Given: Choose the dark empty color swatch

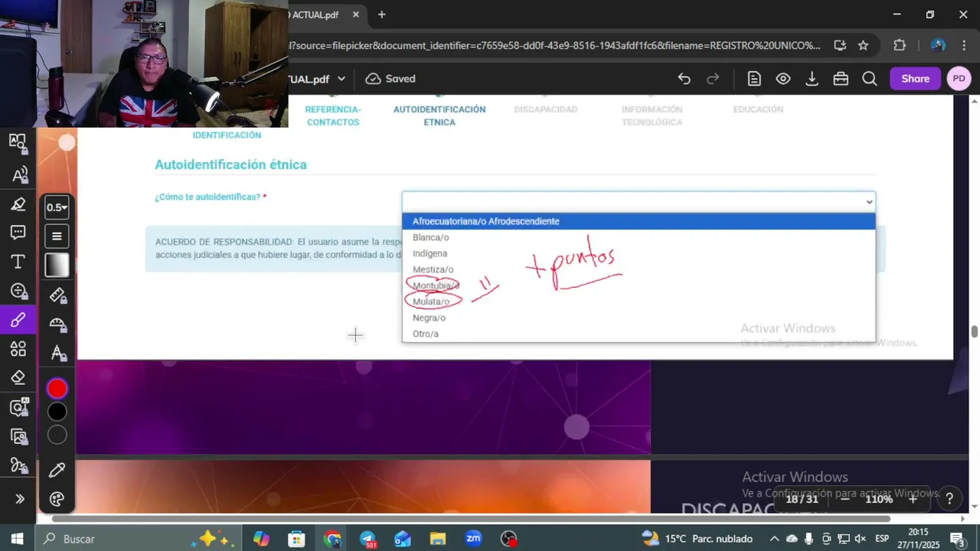Looking at the screenshot, I should 57,435.
